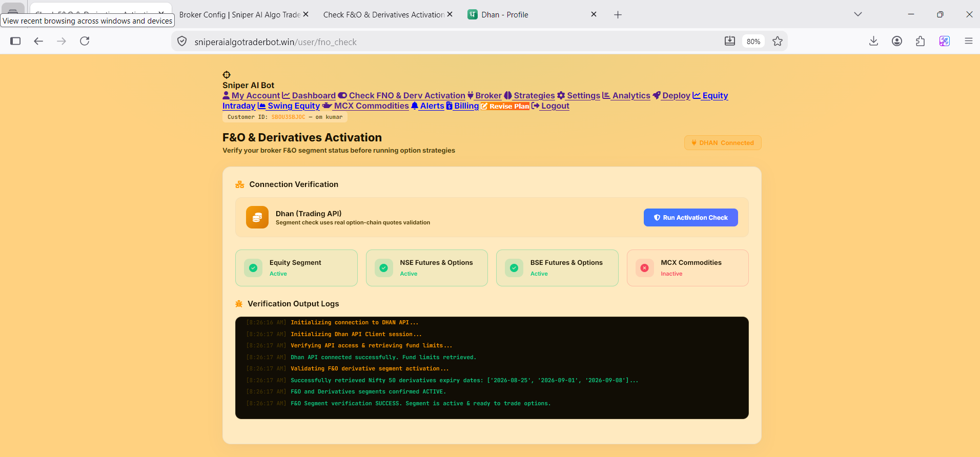Toggle the browser sidebar
The width and height of the screenshot is (980, 457).
[x=15, y=41]
